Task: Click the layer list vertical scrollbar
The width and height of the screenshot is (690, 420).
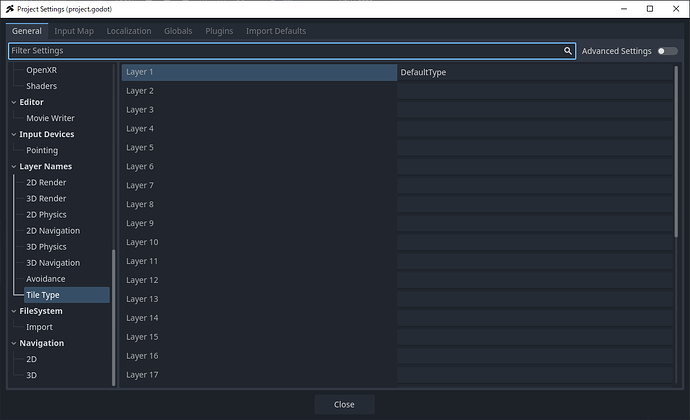Action: (x=676, y=152)
